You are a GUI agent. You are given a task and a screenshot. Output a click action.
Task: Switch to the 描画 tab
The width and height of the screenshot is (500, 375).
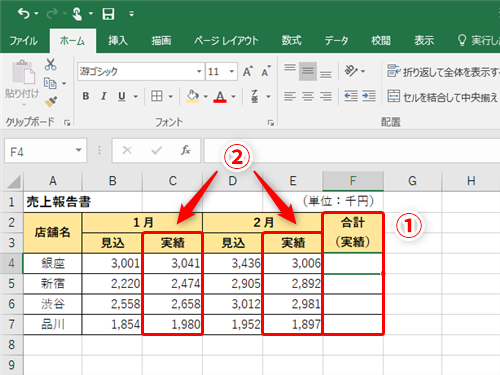[x=161, y=41]
